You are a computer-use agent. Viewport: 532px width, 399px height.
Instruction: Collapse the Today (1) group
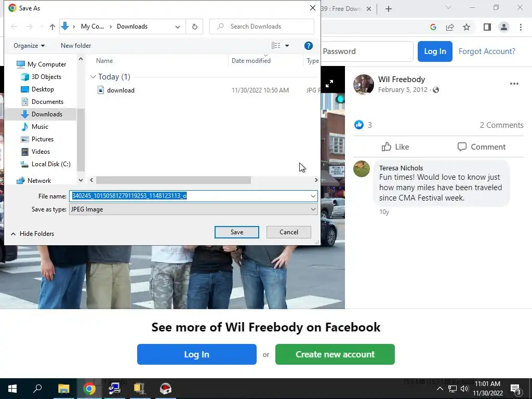(93, 77)
